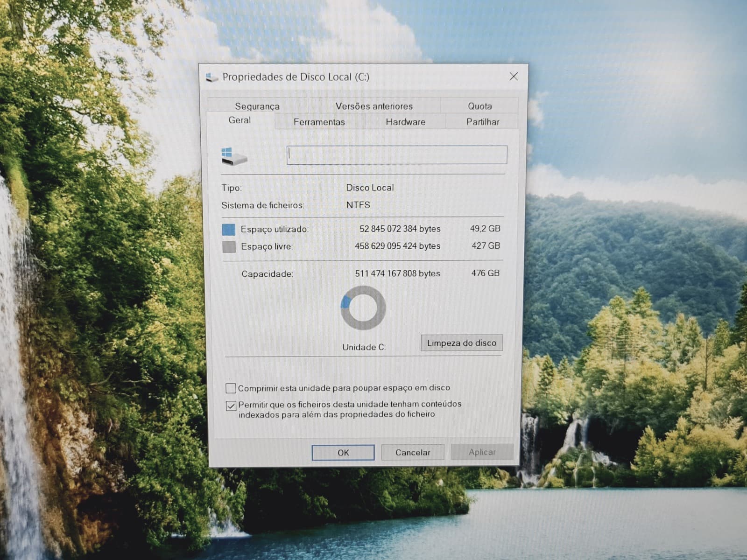Viewport: 747px width, 560px height.
Task: Click the disk usage donut chart
Action: (363, 308)
